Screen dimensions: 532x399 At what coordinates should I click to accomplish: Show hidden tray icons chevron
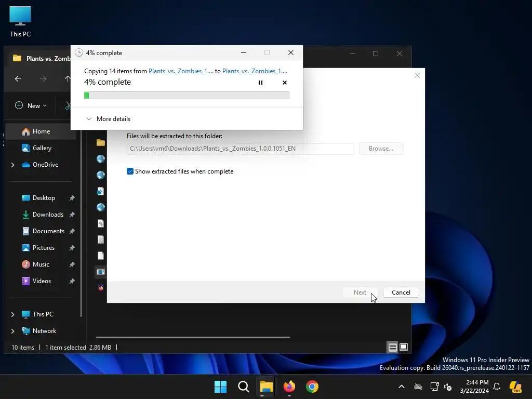[402, 387]
